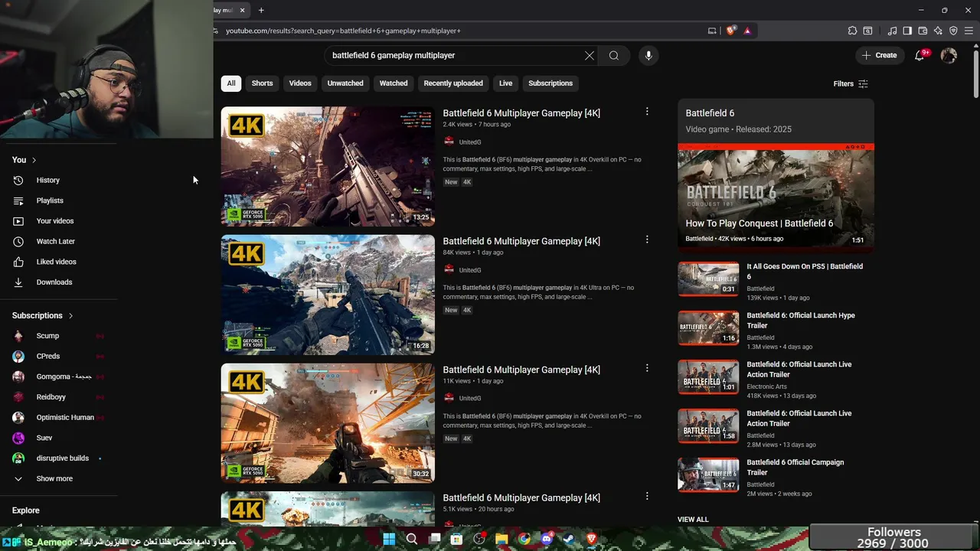
Task: Open the Leo AI sparkle icon
Action: 938,31
